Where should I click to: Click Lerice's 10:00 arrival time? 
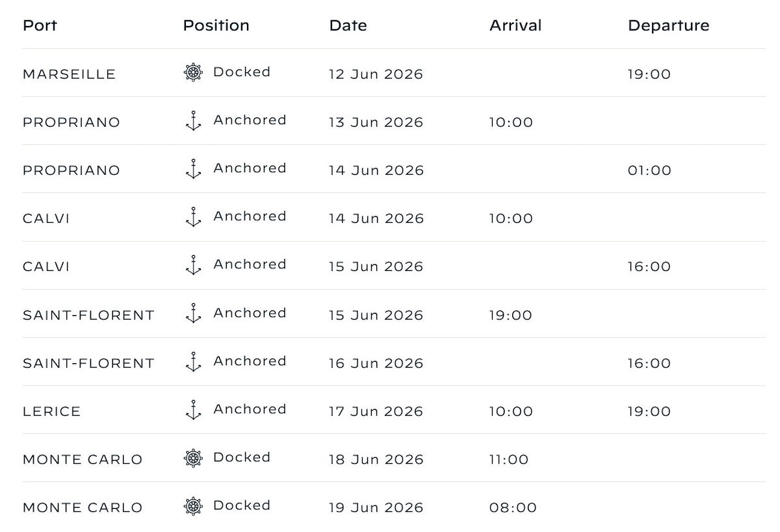(511, 411)
